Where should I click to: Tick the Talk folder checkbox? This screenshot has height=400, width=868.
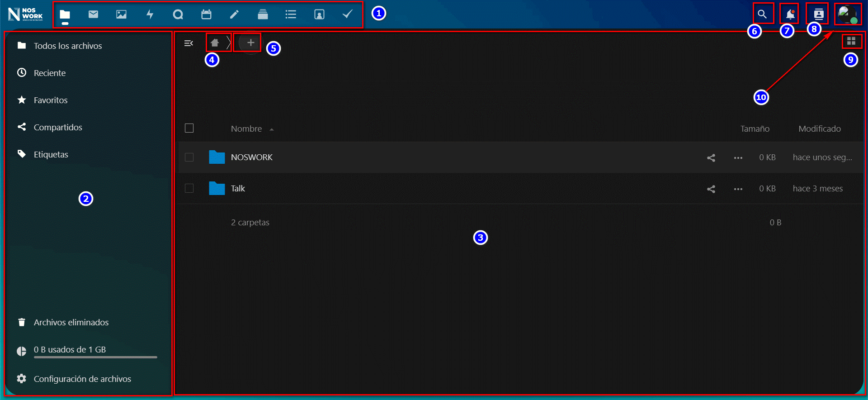[189, 188]
